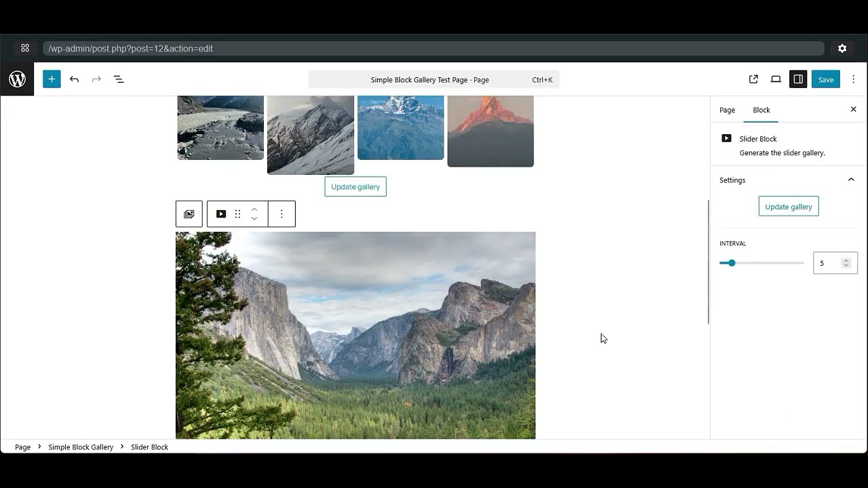The width and height of the screenshot is (868, 488).
Task: Click the Slider Block icon in sidebar
Action: click(726, 138)
